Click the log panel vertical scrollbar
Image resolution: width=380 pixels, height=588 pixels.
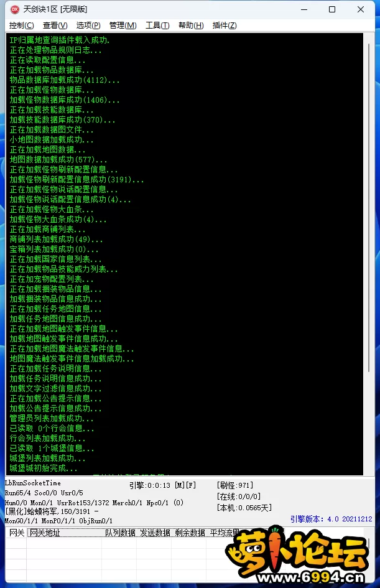pos(369,208)
